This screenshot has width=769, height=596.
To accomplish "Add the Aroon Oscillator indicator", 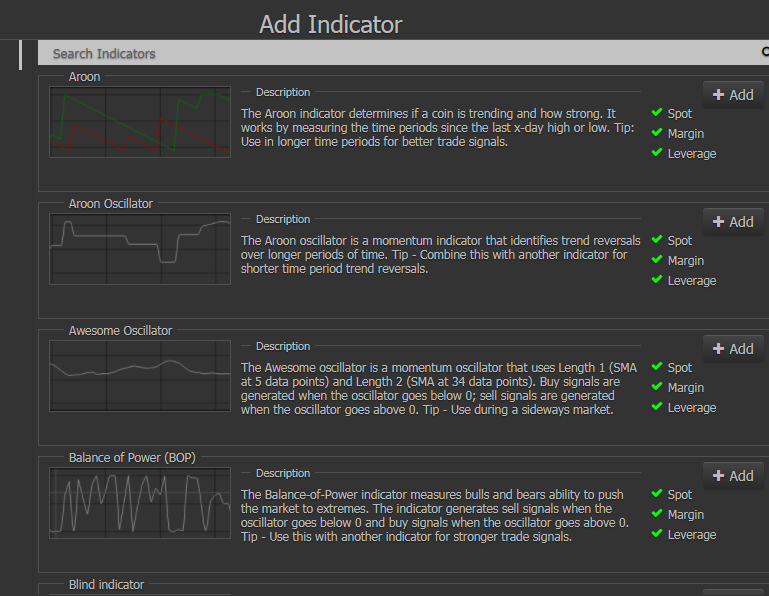I will [x=733, y=222].
